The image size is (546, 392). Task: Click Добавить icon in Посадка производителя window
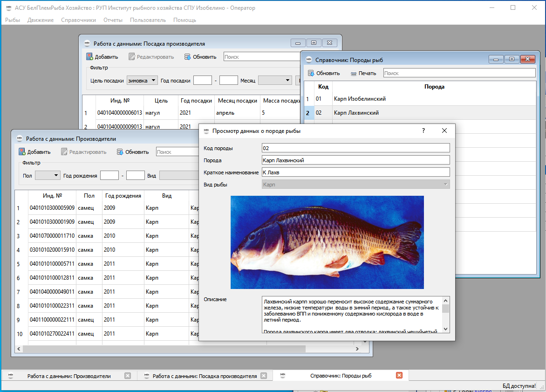[89, 57]
